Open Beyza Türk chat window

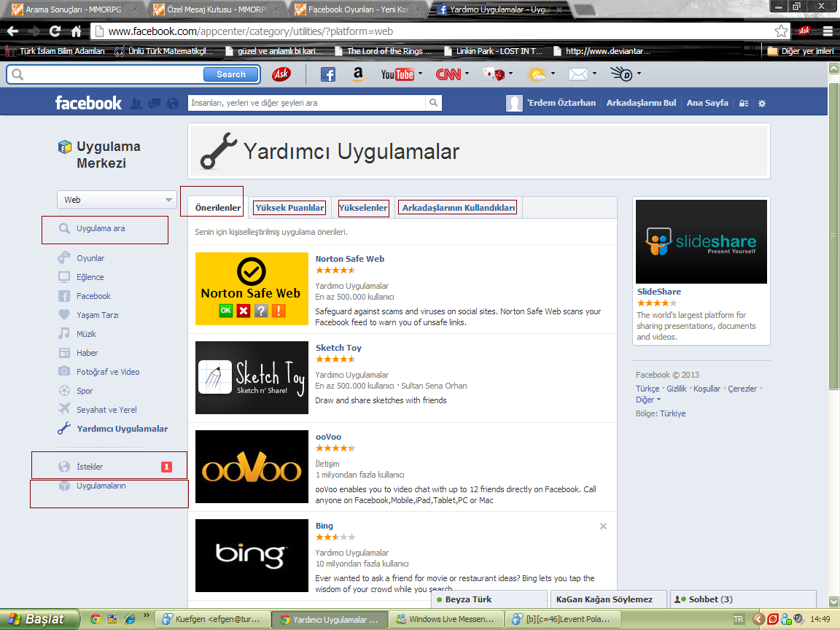(490, 599)
